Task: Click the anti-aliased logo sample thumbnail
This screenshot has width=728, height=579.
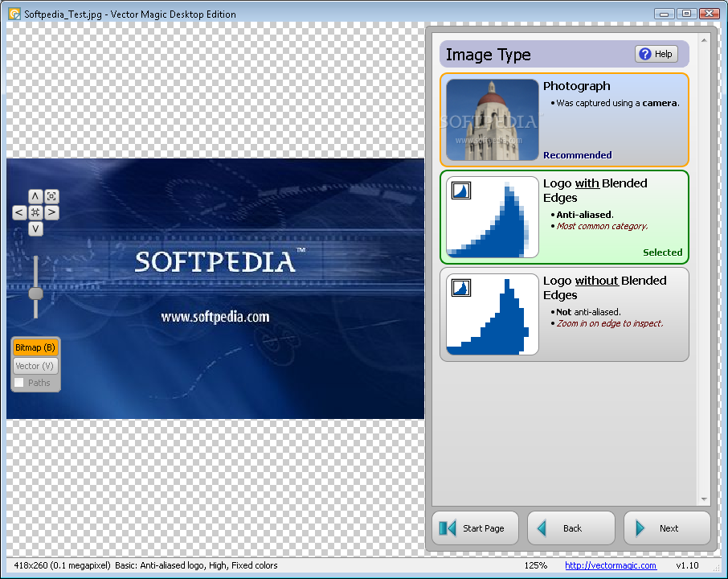Action: point(492,217)
